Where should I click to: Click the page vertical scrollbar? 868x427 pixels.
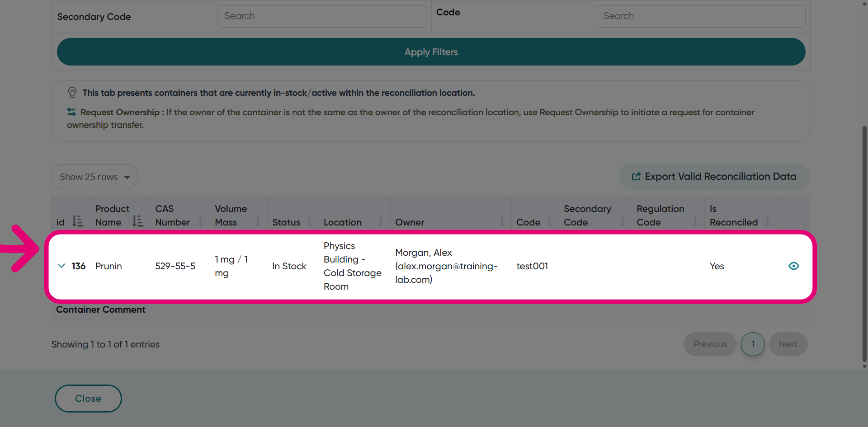[864, 244]
